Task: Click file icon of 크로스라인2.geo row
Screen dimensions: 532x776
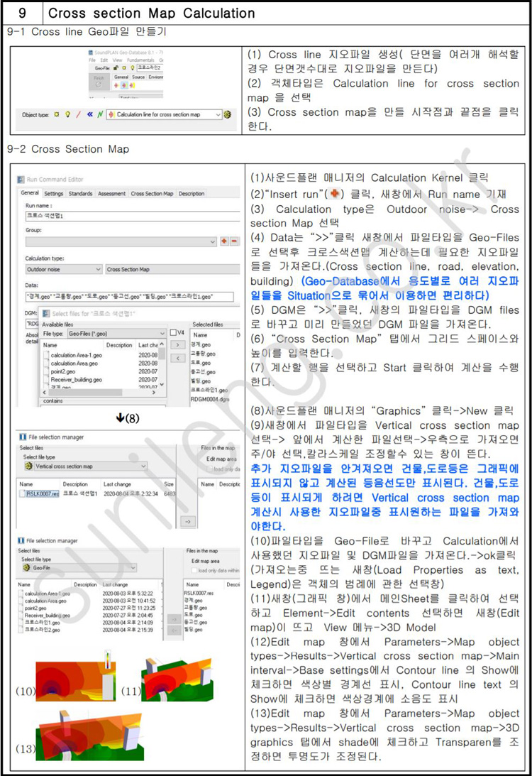Action: click(x=21, y=630)
